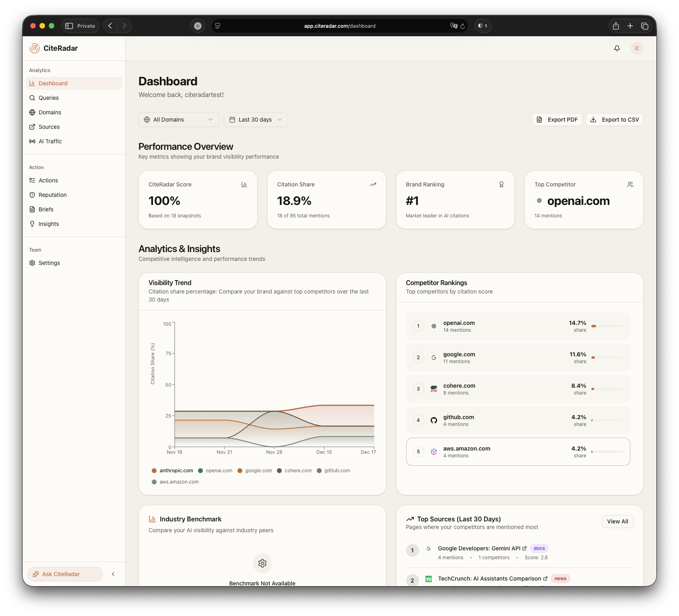Open the Reputation section

[52, 195]
